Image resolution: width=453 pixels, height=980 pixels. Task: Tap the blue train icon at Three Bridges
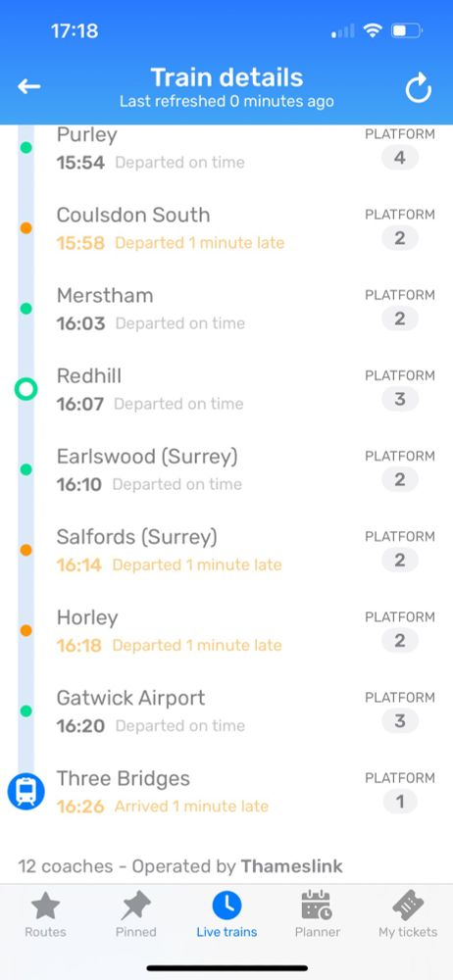(25, 791)
